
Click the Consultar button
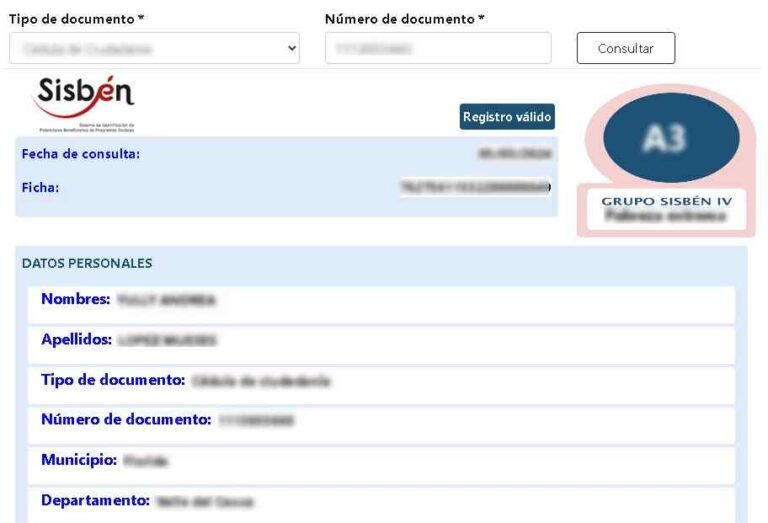(x=625, y=48)
